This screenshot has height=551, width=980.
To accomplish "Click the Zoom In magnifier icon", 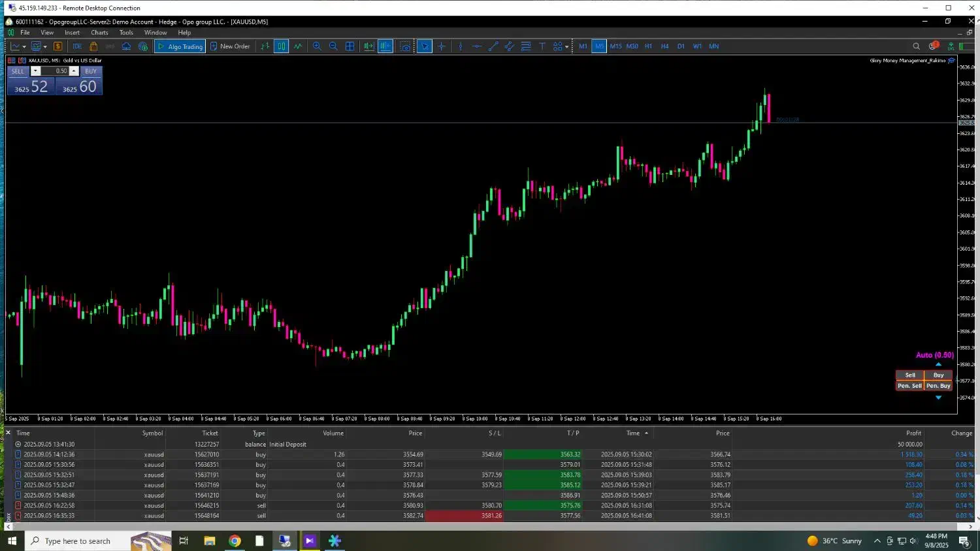I will [x=317, y=46].
